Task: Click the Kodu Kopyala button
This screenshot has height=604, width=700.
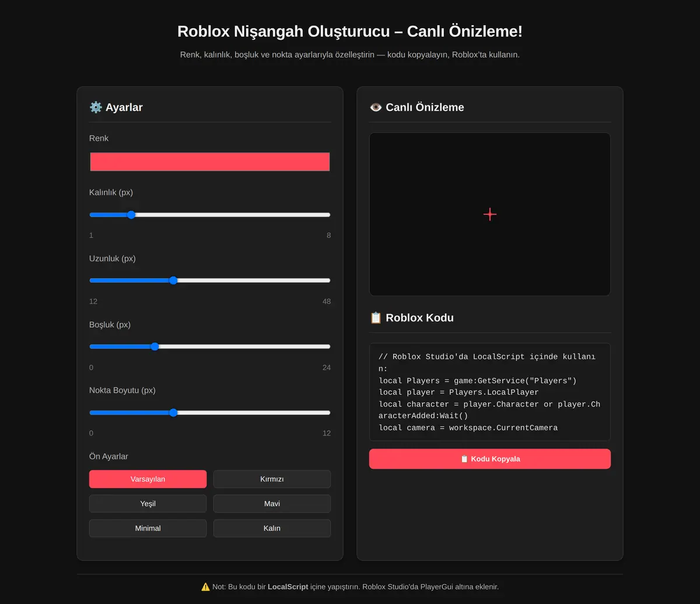Action: coord(490,459)
